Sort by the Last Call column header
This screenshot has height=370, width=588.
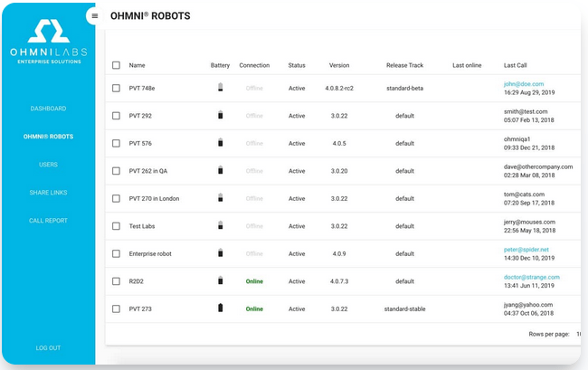click(x=517, y=65)
